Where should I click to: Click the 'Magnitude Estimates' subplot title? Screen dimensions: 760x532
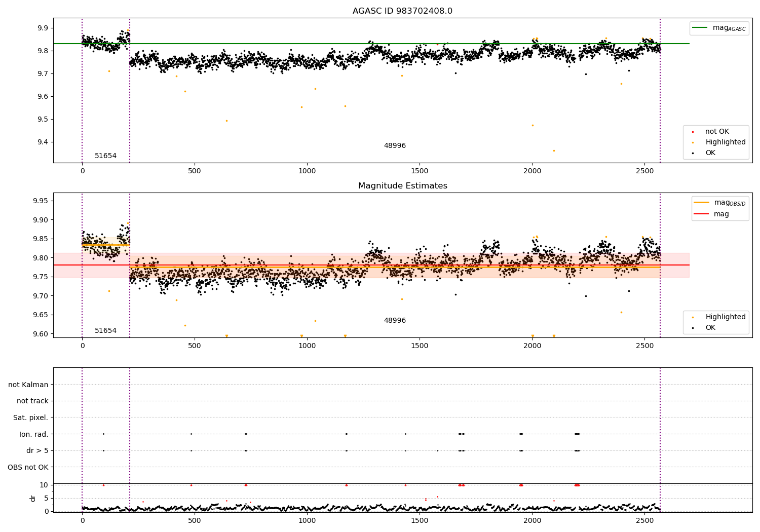click(402, 185)
